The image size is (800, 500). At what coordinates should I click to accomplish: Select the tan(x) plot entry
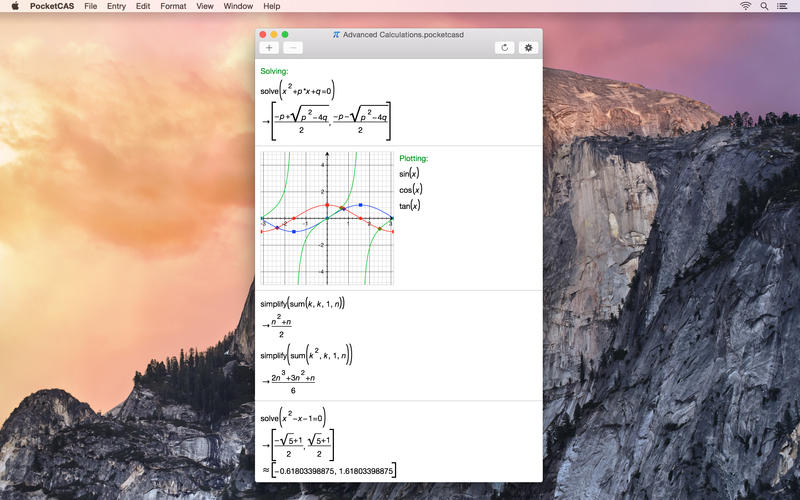tap(410, 206)
